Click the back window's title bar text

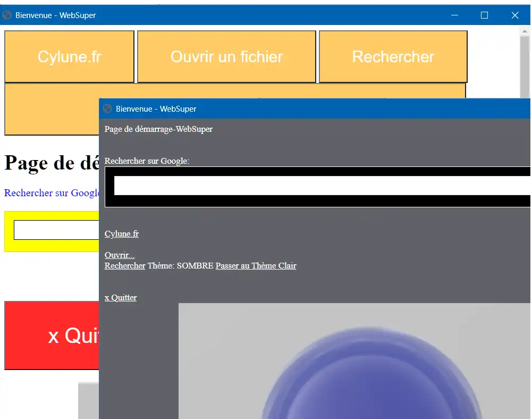point(56,15)
